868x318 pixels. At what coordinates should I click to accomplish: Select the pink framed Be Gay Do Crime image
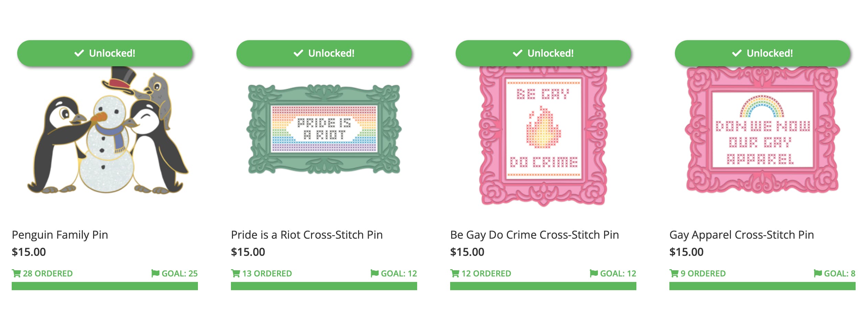pyautogui.click(x=543, y=136)
